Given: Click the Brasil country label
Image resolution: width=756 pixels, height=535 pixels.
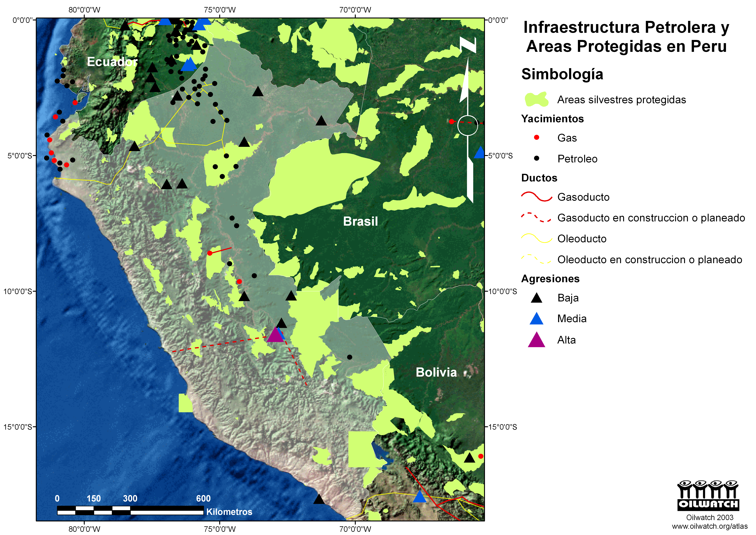Looking at the screenshot, I should click(x=360, y=221).
